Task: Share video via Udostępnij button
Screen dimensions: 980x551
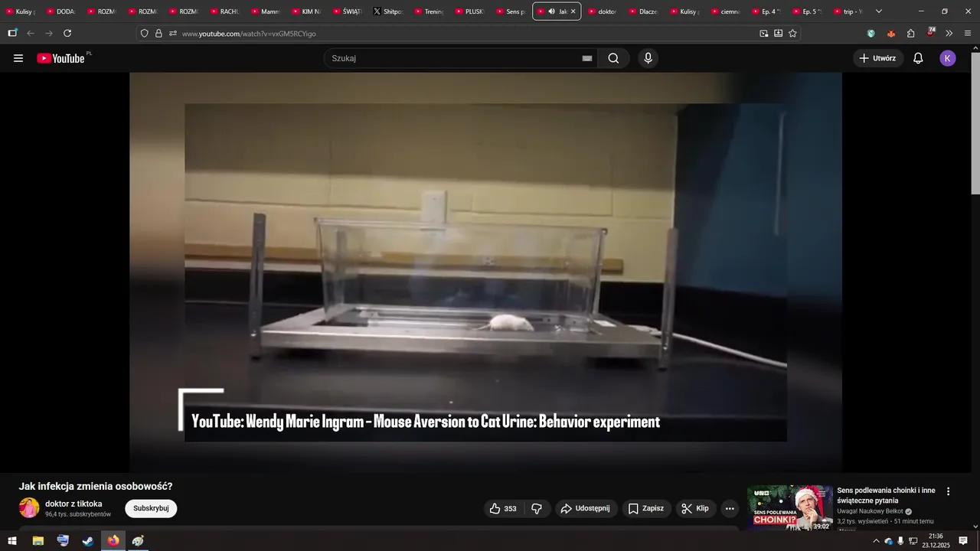Action: [x=586, y=508]
